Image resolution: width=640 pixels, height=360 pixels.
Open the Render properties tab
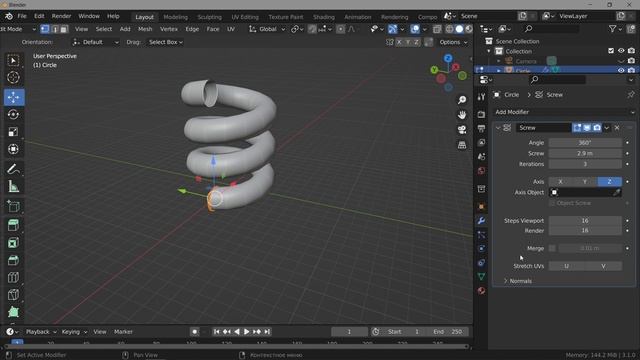482,115
